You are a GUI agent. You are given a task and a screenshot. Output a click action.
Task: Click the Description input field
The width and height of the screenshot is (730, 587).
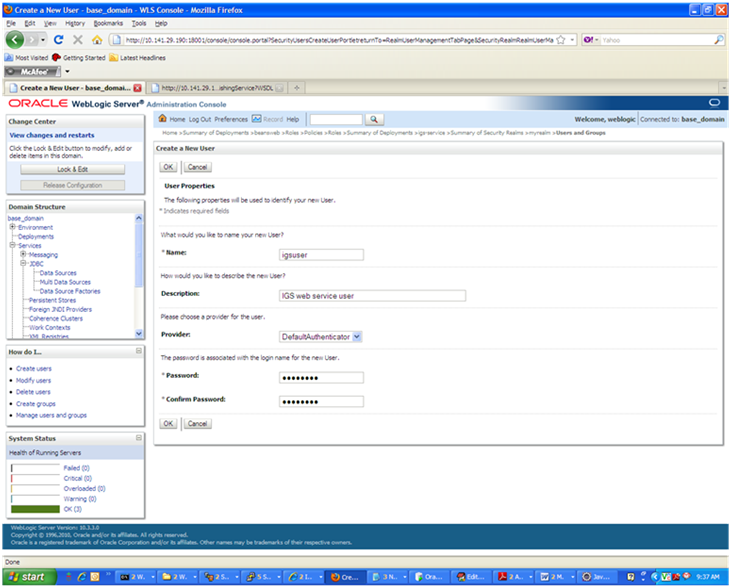coord(372,296)
